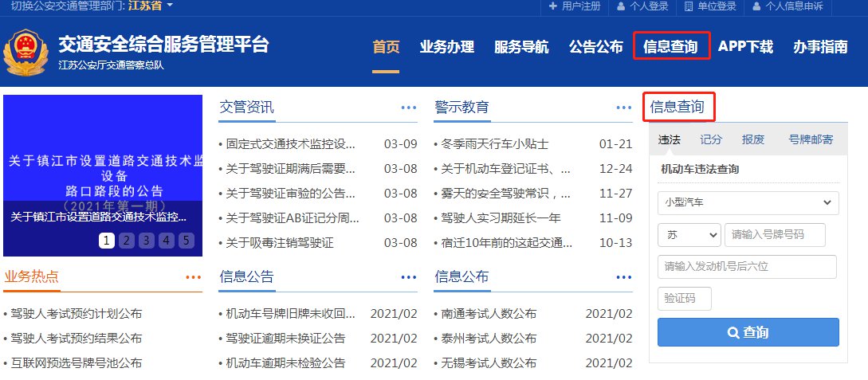The height and width of the screenshot is (380, 868).
Task: Open the 公告公布 navigation menu
Action: pos(596,47)
